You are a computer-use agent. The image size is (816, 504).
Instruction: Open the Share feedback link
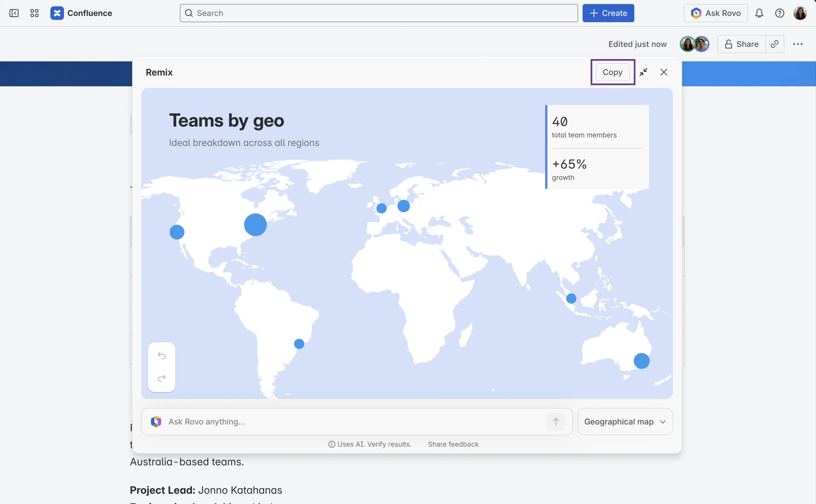point(453,444)
